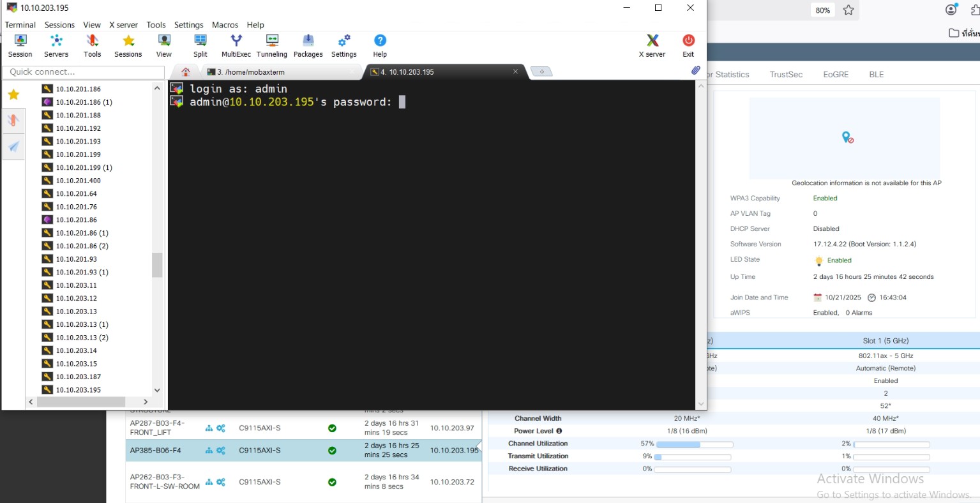The width and height of the screenshot is (980, 503).
Task: Select saved session 10.10.203.187
Action: coord(79,377)
